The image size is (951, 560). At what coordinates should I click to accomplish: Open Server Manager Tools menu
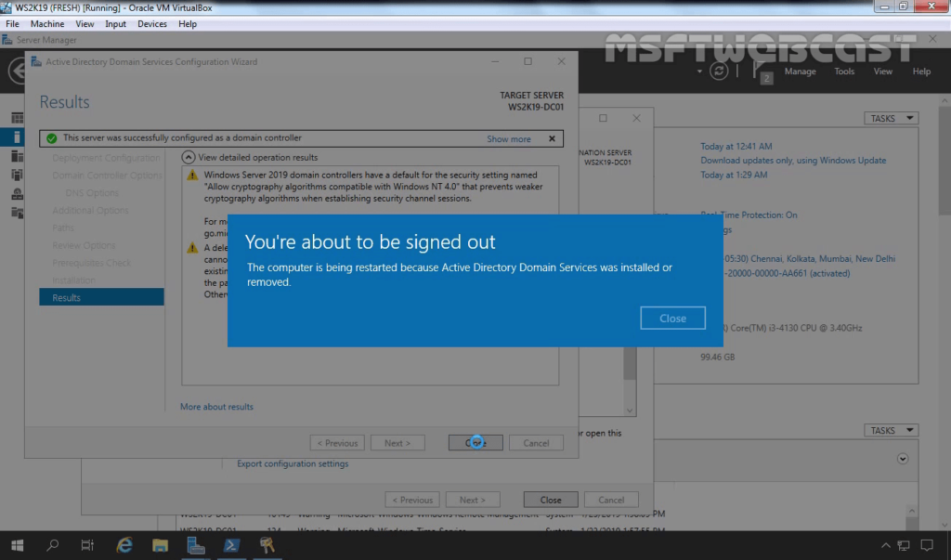click(843, 71)
